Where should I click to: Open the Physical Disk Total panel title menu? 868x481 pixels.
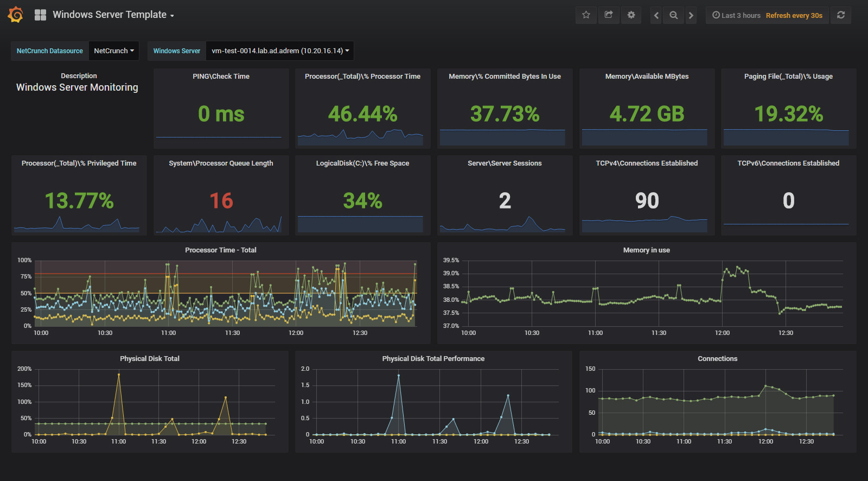(x=150, y=359)
